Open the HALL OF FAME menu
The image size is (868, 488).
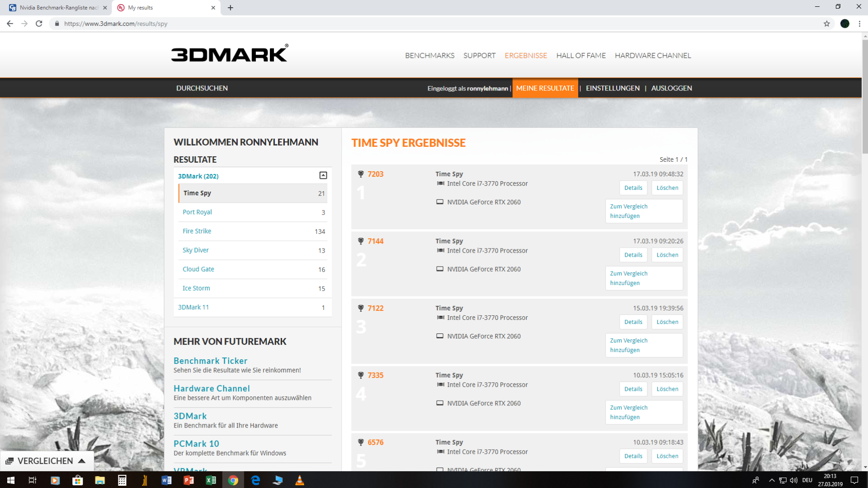(580, 56)
